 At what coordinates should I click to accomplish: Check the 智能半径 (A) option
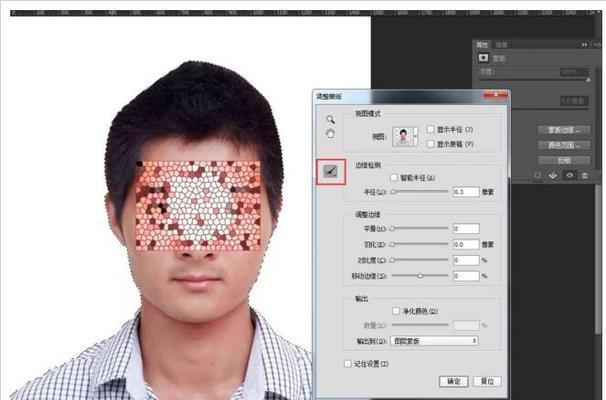click(393, 177)
